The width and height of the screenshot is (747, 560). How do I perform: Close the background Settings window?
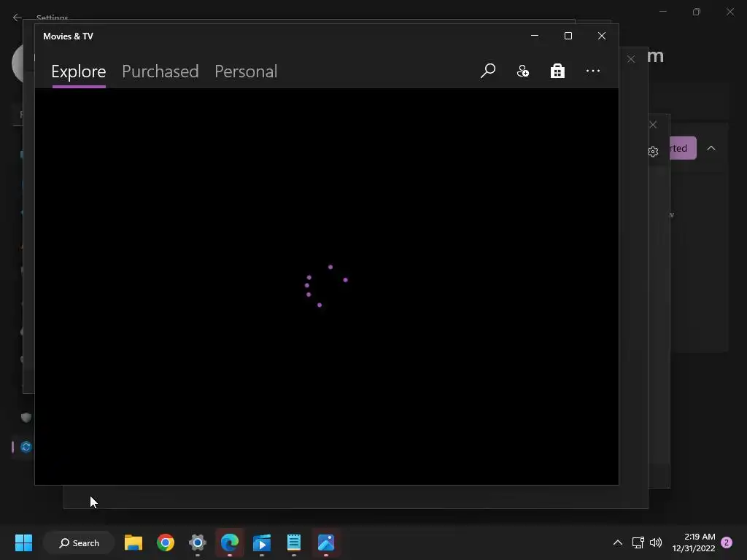coord(730,12)
